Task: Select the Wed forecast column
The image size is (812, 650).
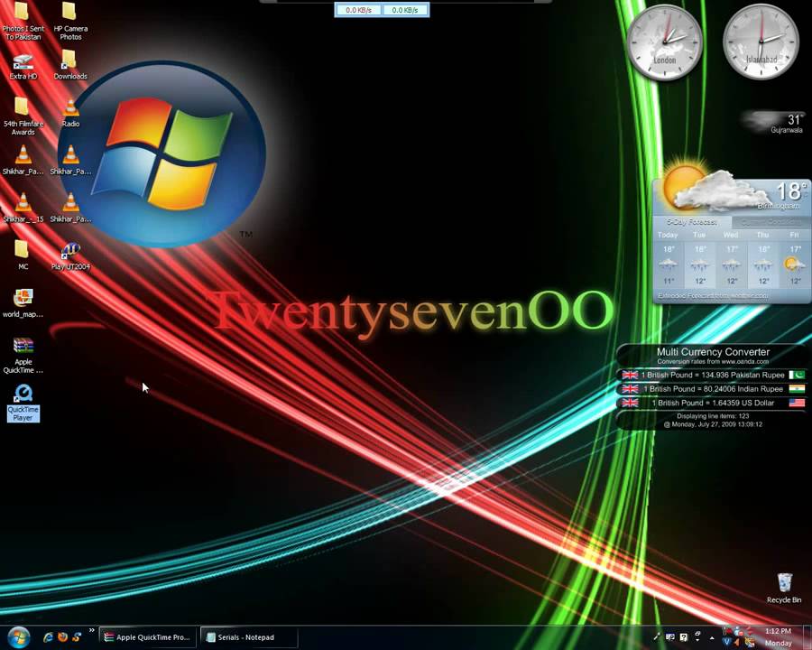Action: coord(731,258)
